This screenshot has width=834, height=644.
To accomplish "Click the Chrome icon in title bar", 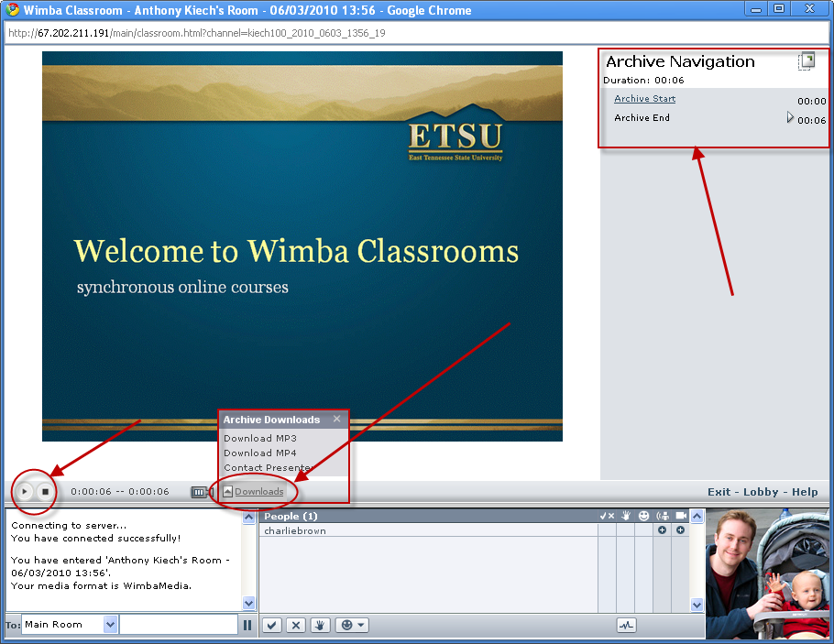I will (x=12, y=9).
